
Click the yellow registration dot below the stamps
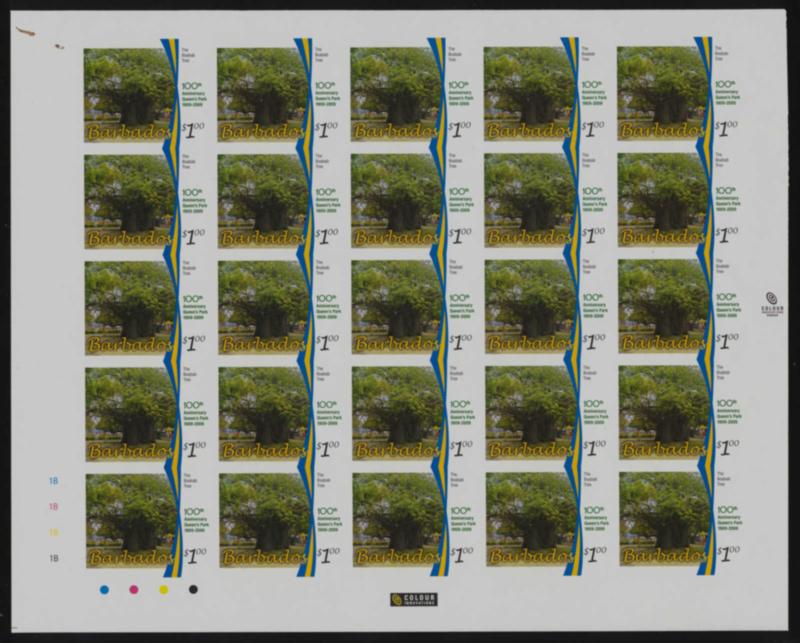(163, 590)
